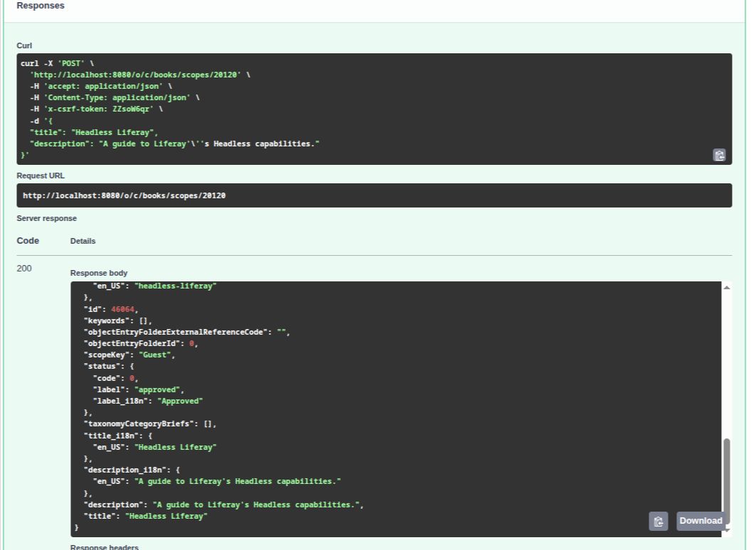
Task: Select the 200 response code
Action: pyautogui.click(x=24, y=269)
